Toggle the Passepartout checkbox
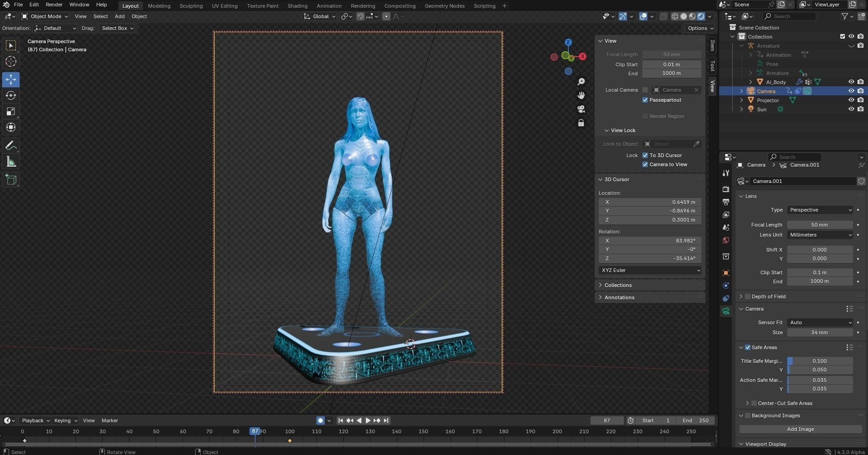The height and width of the screenshot is (455, 868). (x=645, y=100)
